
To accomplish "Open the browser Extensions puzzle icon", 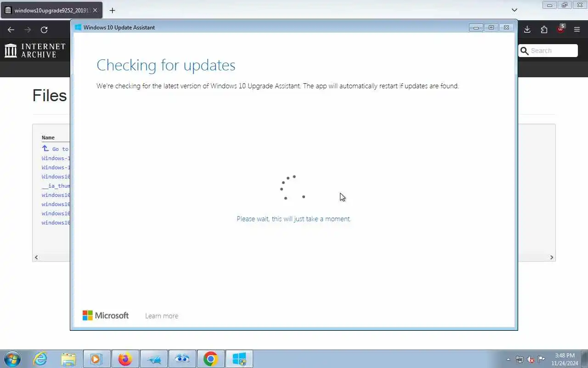I will coord(544,29).
